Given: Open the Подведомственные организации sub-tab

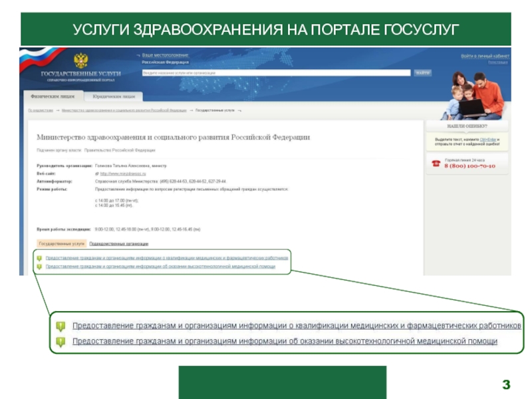Looking at the screenshot, I should click(x=119, y=243).
